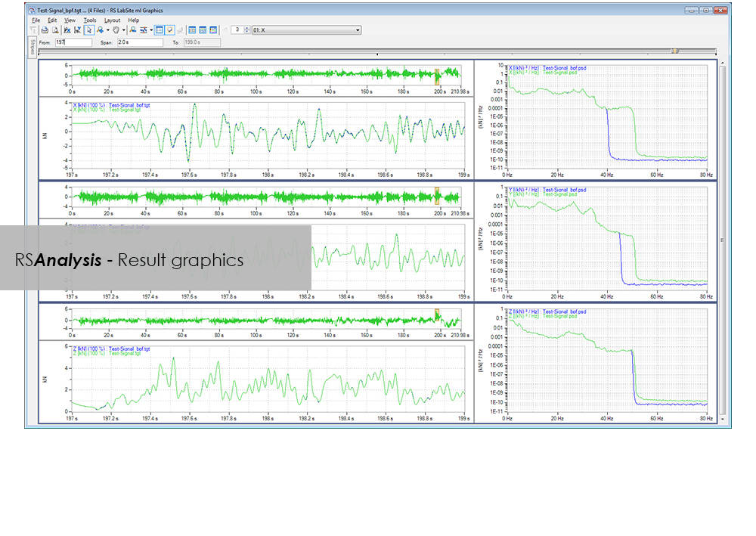Activate the zoom magnifier tool
Screen dimensions: 756x536
click(100, 30)
